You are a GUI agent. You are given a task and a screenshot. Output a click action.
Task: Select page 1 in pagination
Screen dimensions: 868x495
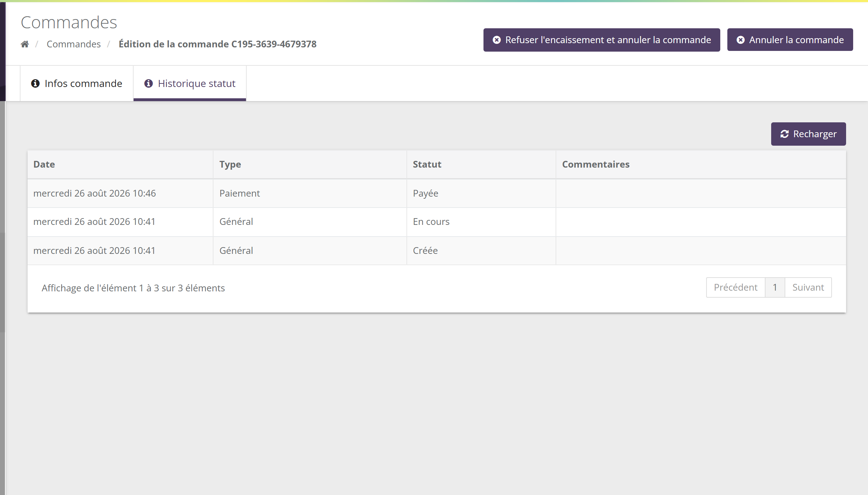(x=775, y=287)
